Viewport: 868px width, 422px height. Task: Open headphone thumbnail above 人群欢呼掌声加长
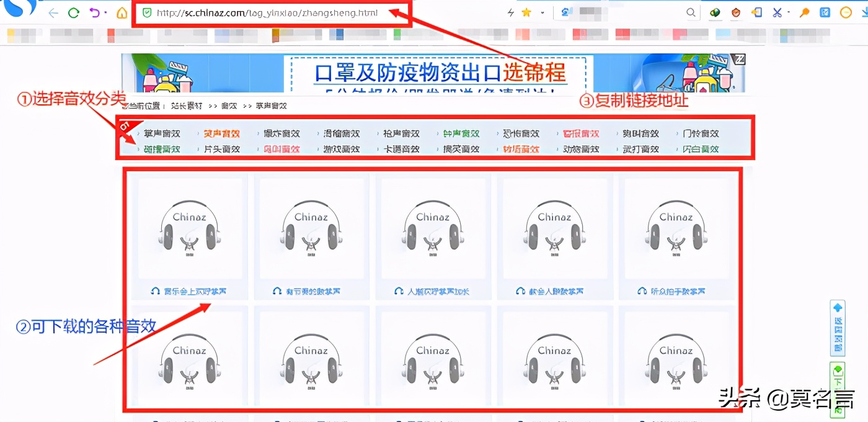433,228
